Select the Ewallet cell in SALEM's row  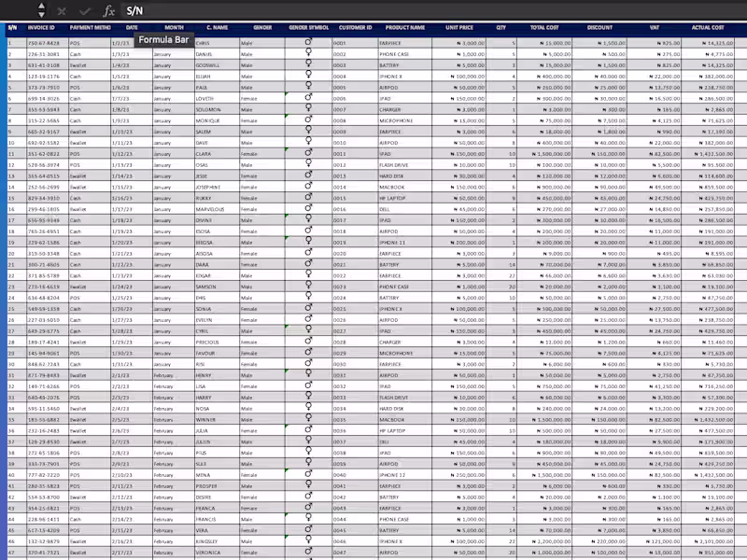point(90,132)
